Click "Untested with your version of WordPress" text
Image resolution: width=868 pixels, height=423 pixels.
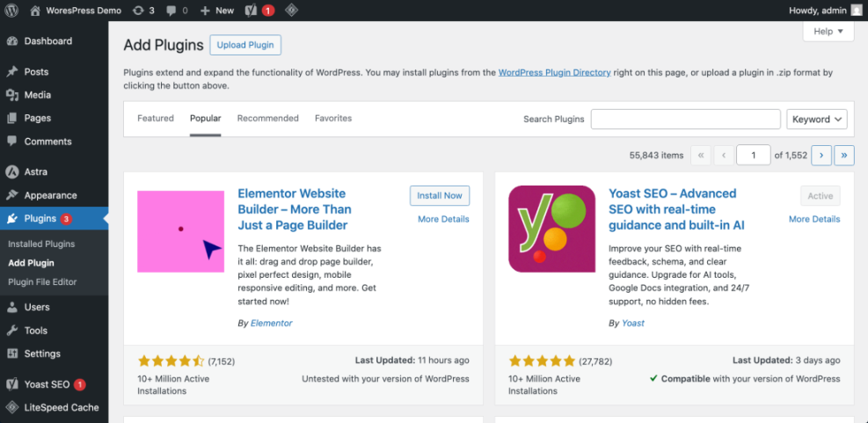tap(385, 379)
